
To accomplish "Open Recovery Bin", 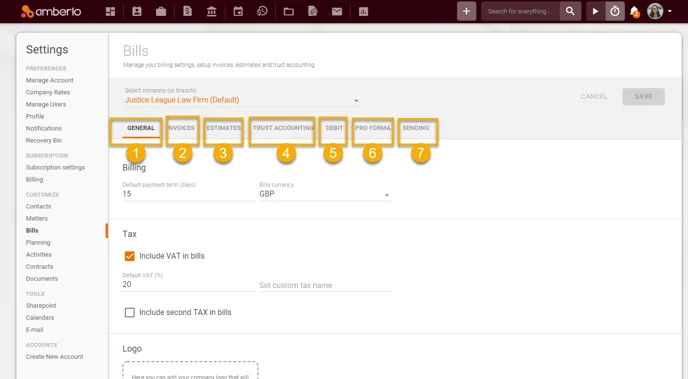I will 44,140.
